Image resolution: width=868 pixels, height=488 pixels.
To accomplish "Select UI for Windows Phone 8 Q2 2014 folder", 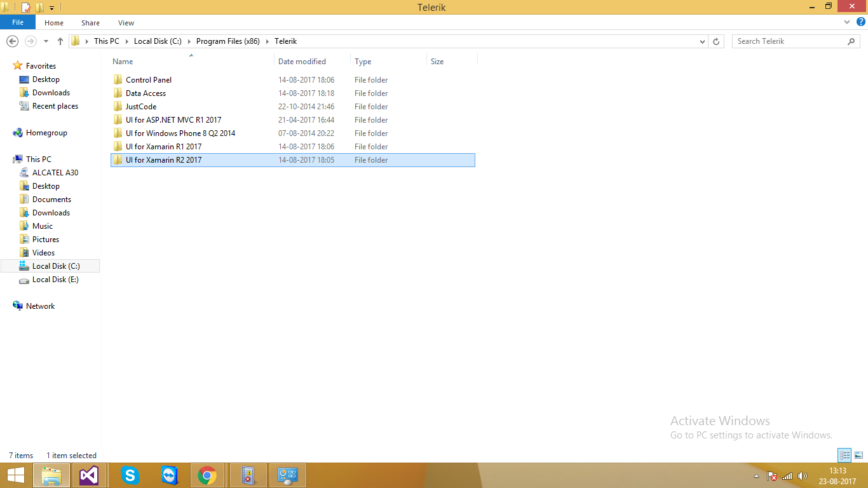I will point(293,133).
